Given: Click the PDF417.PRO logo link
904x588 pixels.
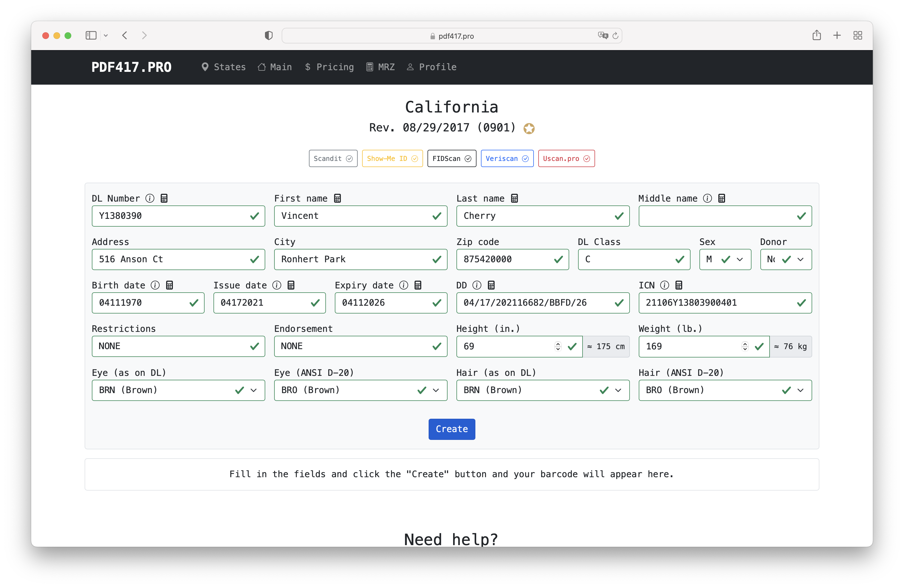Looking at the screenshot, I should (131, 67).
